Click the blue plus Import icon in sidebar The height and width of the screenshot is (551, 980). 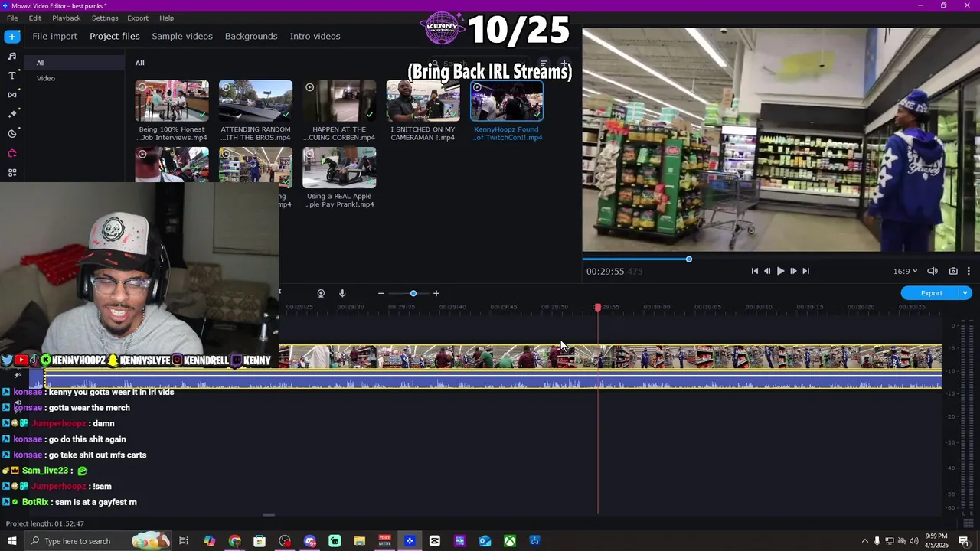[x=12, y=36]
